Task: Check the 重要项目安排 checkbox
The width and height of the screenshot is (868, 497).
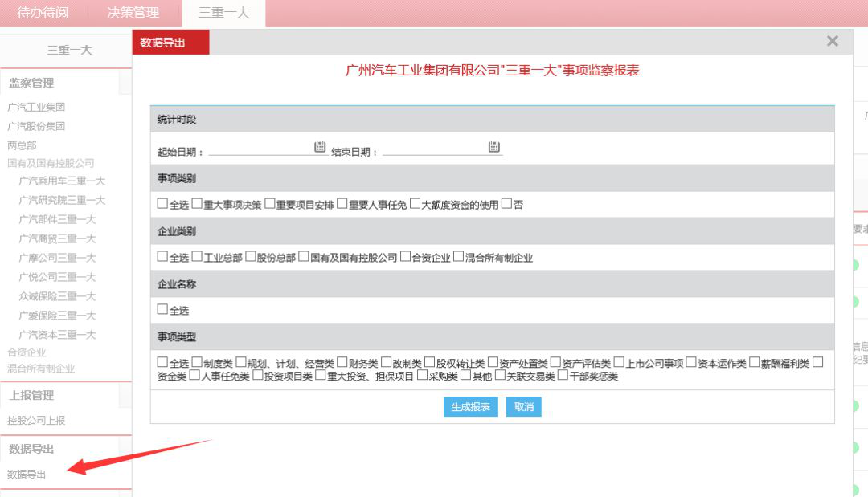Action: (269, 203)
